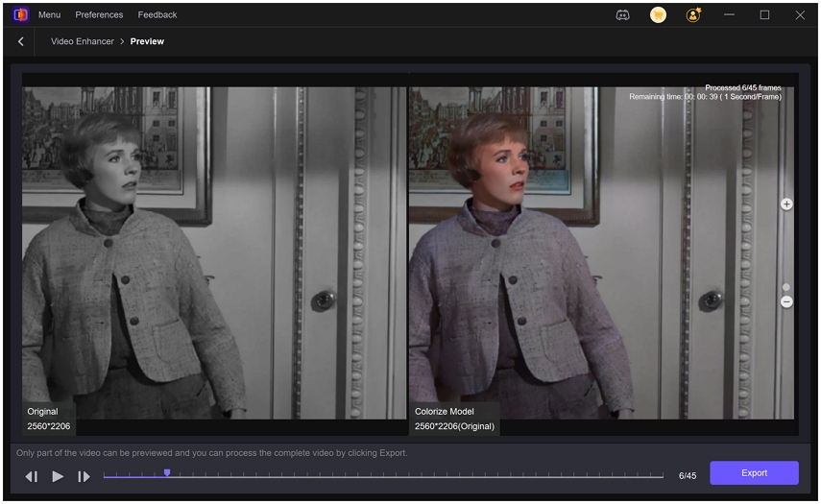
Task: Open the user account icon
Action: coord(693,15)
